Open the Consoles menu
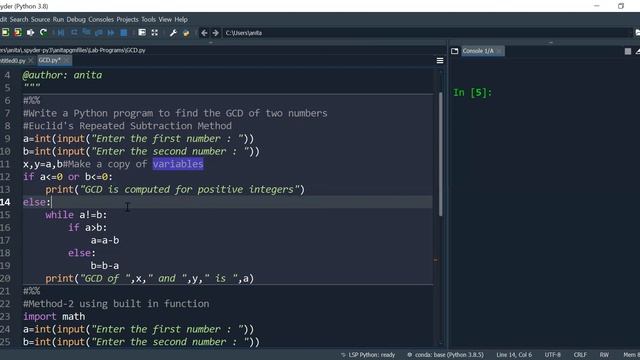Viewport: 640px width, 360px height. pos(101,20)
